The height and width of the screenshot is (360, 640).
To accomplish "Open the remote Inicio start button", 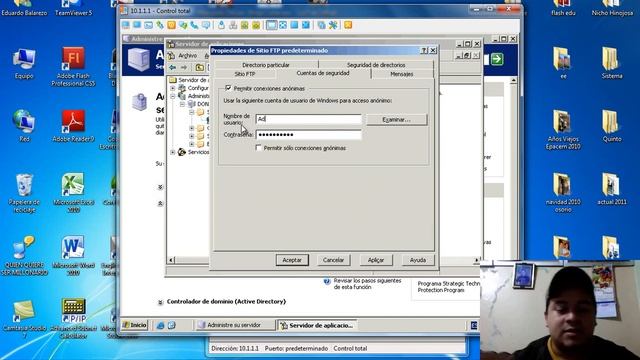I will 135,325.
